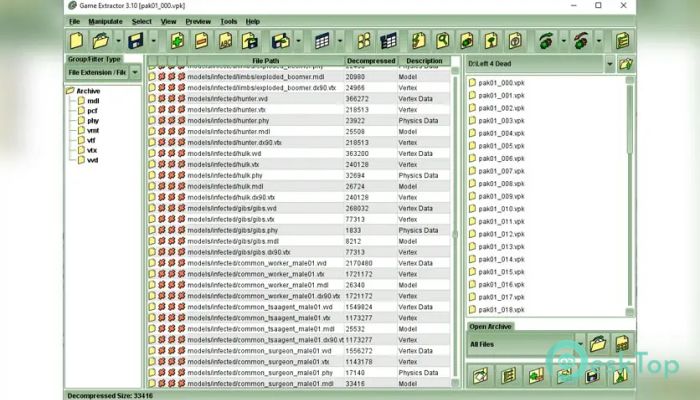Click the Extract Files disk-and-folder icon

[281, 41]
